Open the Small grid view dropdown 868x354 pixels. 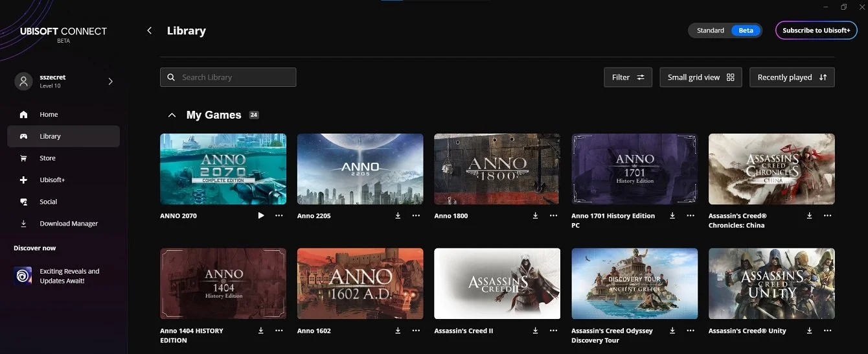click(701, 77)
